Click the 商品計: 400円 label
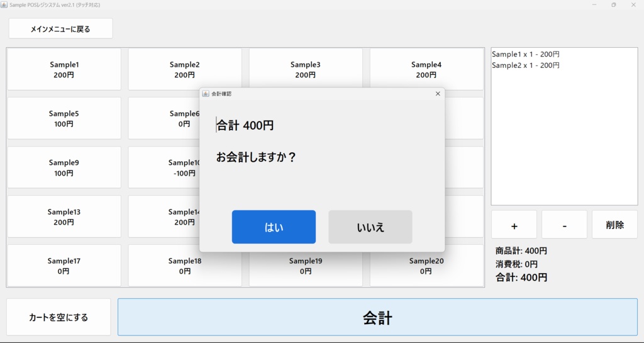Screen dimensions: 644x343 pos(521,250)
